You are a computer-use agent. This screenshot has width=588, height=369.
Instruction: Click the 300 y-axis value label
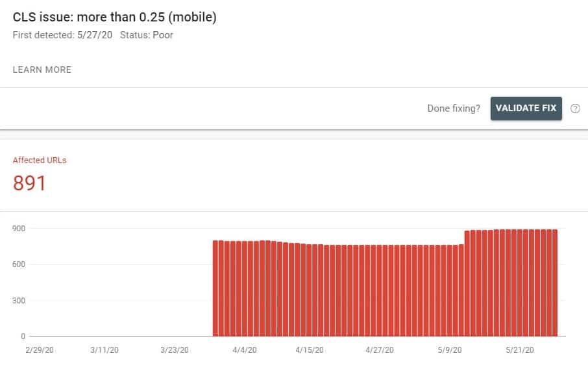point(19,301)
